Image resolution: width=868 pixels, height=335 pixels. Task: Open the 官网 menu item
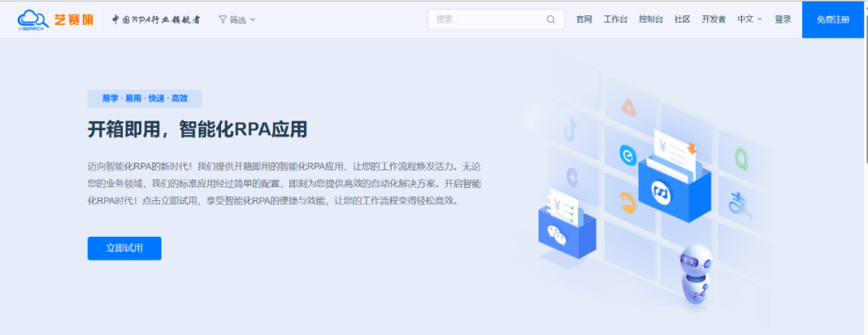(584, 19)
